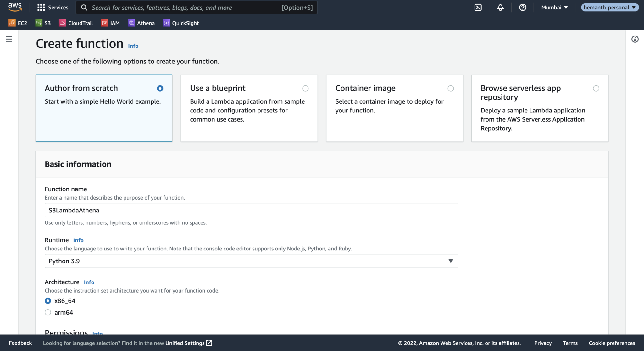Choose arm64 architecture
Screen dimensions: 644x351
pyautogui.click(x=48, y=312)
